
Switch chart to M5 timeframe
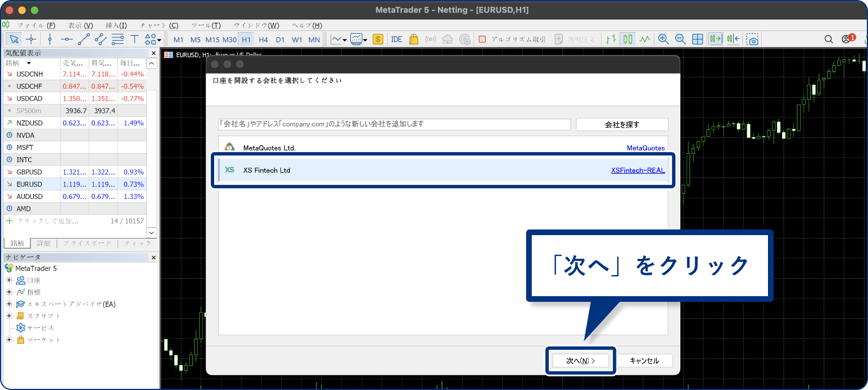coord(196,40)
